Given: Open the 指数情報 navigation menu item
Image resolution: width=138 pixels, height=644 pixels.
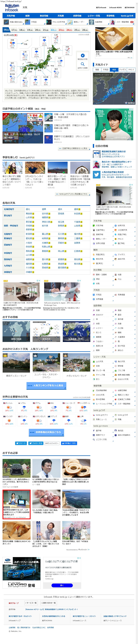Looking at the screenshot, I should (x=77, y=16).
